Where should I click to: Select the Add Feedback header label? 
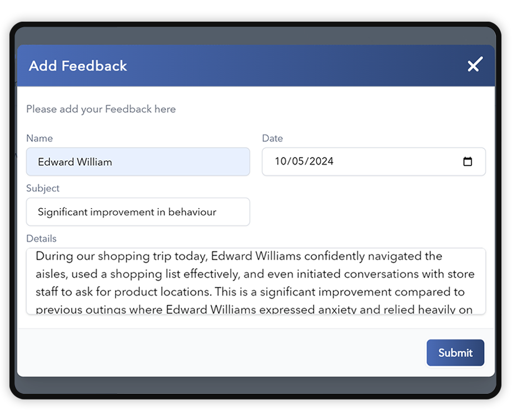(x=77, y=65)
